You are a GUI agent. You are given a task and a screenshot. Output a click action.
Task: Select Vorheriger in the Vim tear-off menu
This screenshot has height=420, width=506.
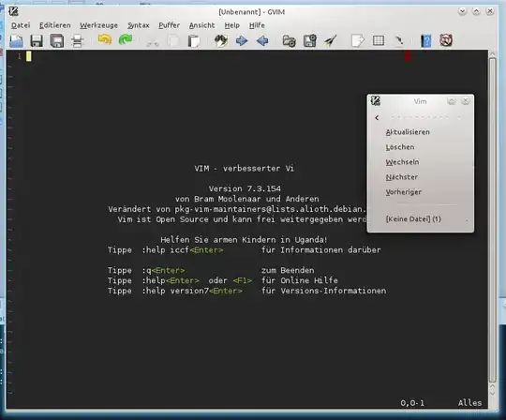click(x=404, y=192)
